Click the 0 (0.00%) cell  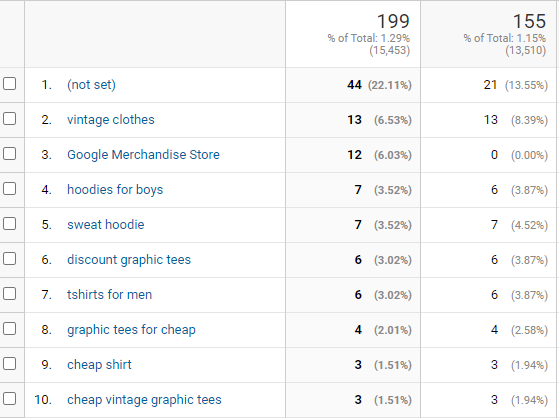(488, 155)
